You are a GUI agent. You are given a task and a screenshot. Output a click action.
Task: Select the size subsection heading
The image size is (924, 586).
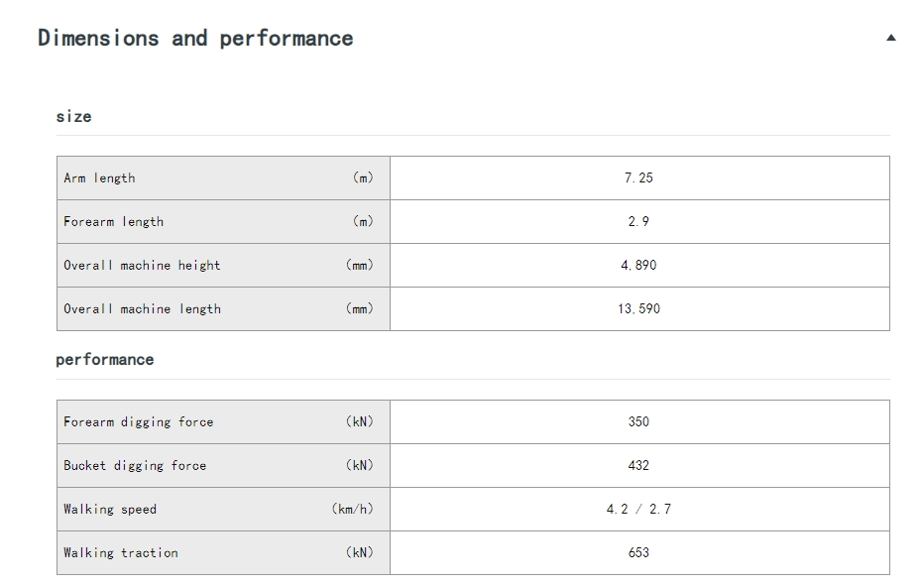[73, 116]
